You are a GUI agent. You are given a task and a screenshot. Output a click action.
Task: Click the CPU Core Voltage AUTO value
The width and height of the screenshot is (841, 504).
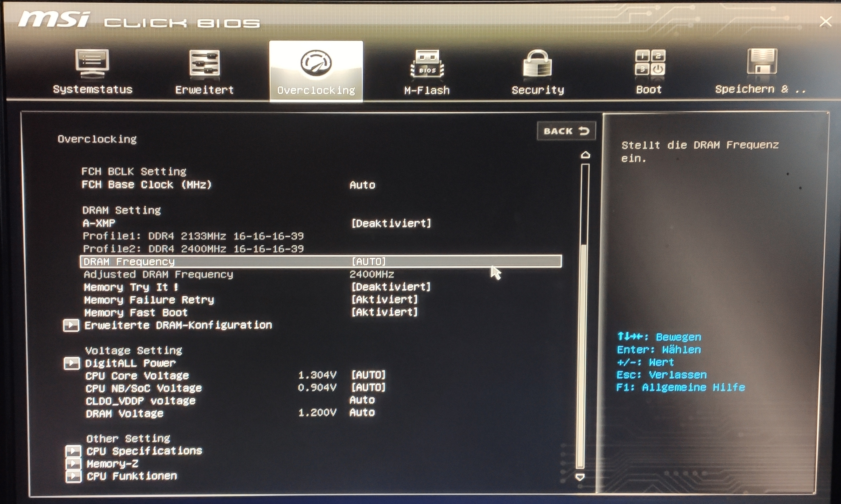(369, 375)
